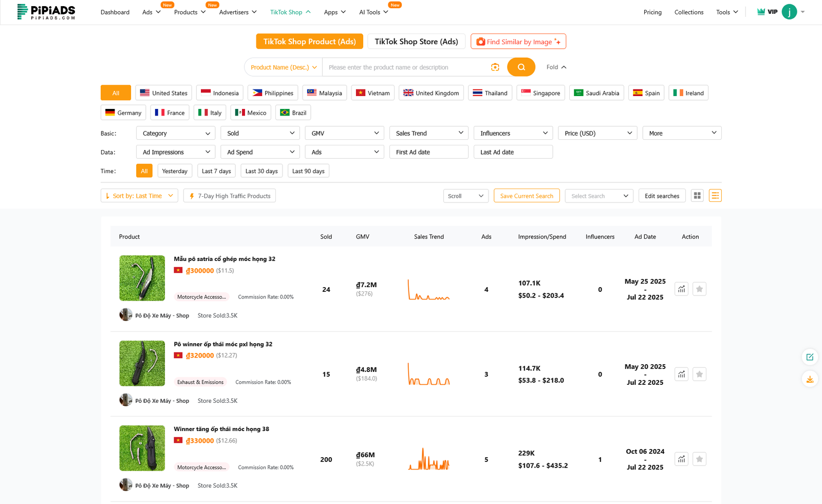This screenshot has width=822, height=504.
Task: Open the TikTok Shop navigation menu
Action: [290, 12]
